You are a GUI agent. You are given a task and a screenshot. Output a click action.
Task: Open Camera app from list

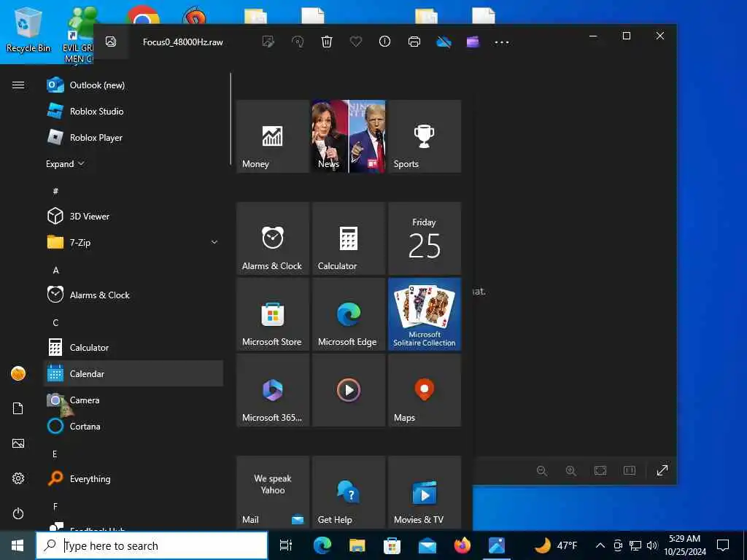coord(133,400)
